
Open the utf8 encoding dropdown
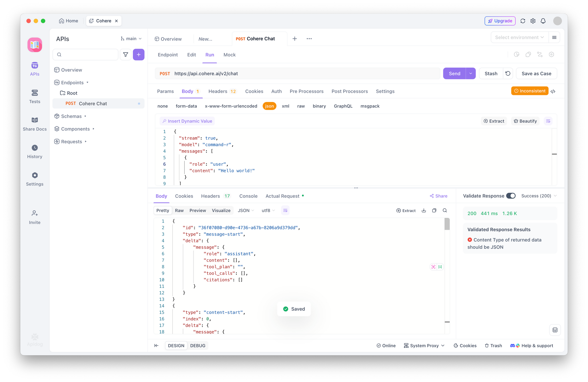(268, 210)
